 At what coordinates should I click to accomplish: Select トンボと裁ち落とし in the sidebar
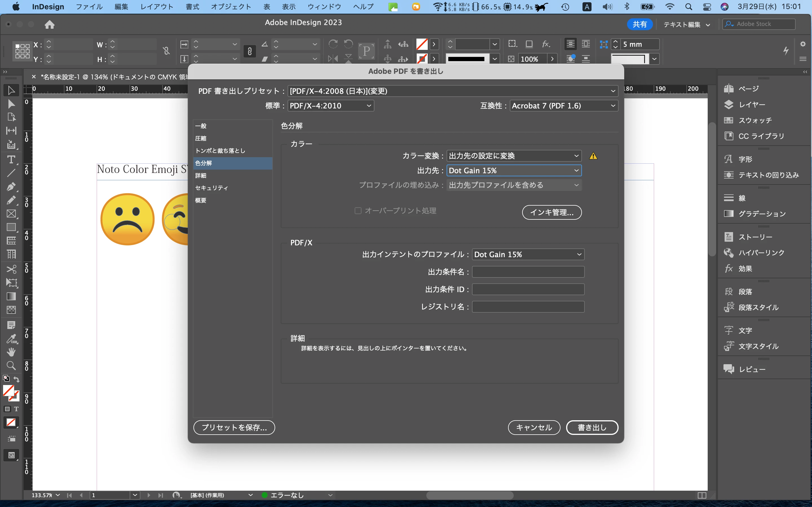(x=220, y=151)
